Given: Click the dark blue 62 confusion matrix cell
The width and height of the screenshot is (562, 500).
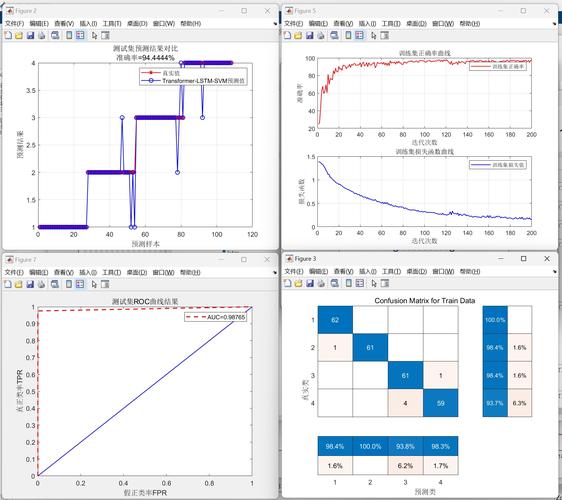Looking at the screenshot, I should pyautogui.click(x=335, y=320).
